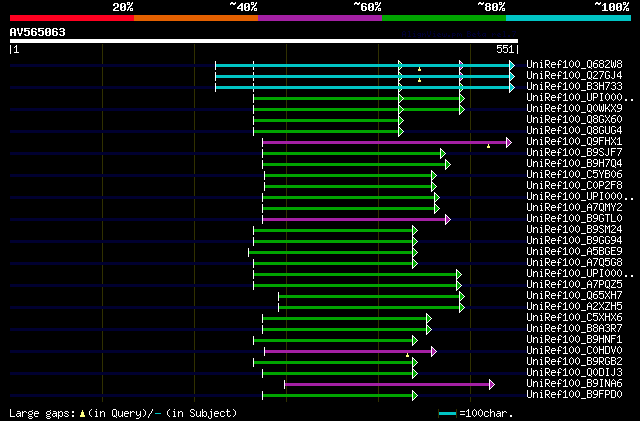Click the arrowhead ending the C0HDV0 purple bar
The image size is (640, 421).
coord(434,352)
